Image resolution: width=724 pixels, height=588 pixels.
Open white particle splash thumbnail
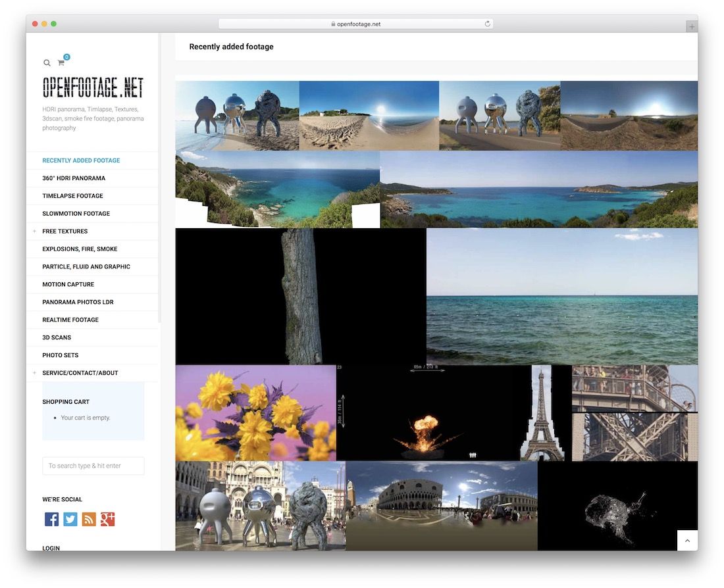click(x=617, y=506)
